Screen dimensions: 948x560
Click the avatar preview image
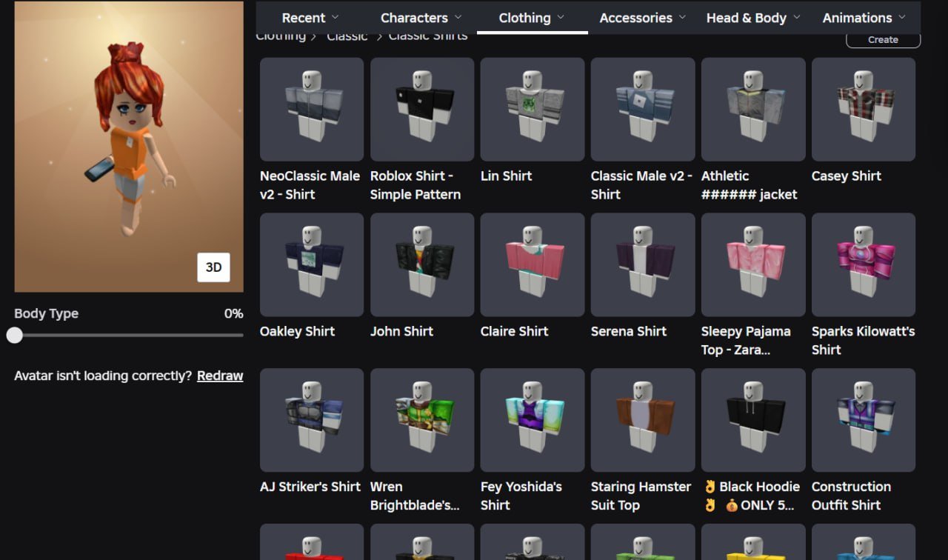coord(129,147)
